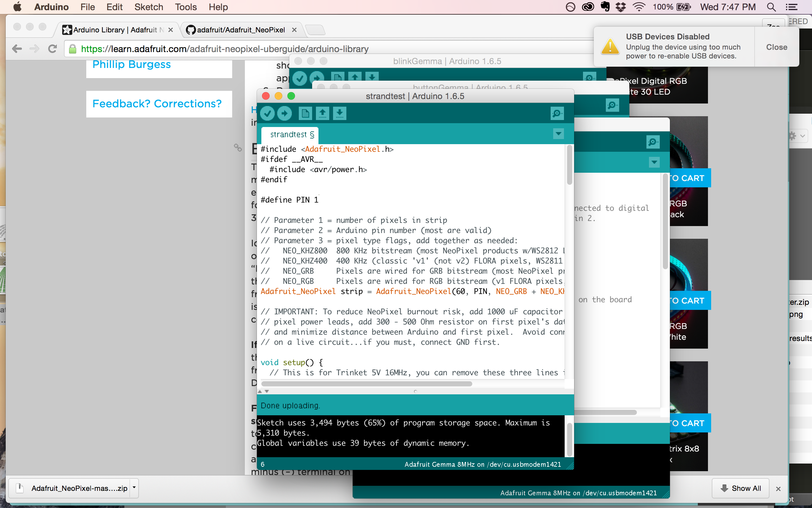Close the Arduino Library browser tab
The height and width of the screenshot is (508, 812).
click(x=170, y=30)
